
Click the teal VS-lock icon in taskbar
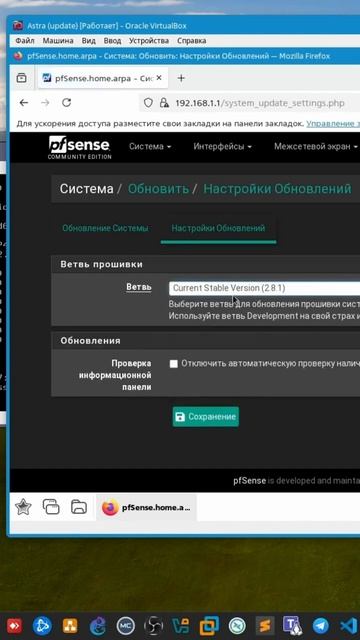[181, 626]
